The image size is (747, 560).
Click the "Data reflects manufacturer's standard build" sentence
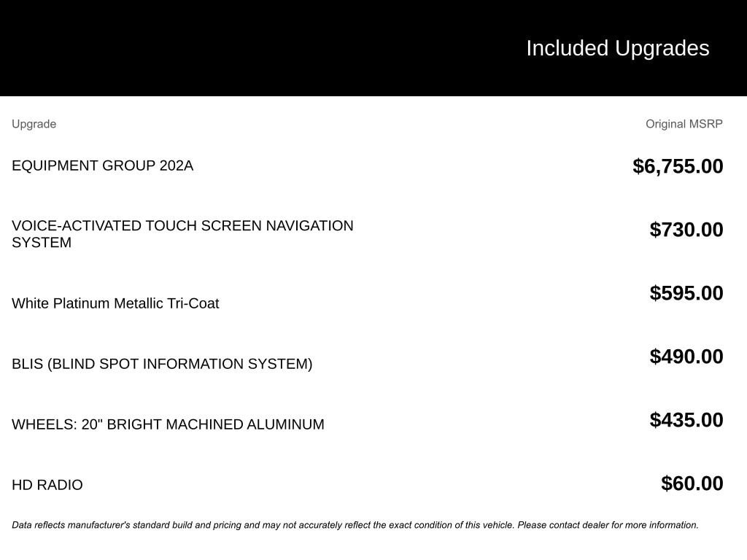pyautogui.click(x=219, y=525)
